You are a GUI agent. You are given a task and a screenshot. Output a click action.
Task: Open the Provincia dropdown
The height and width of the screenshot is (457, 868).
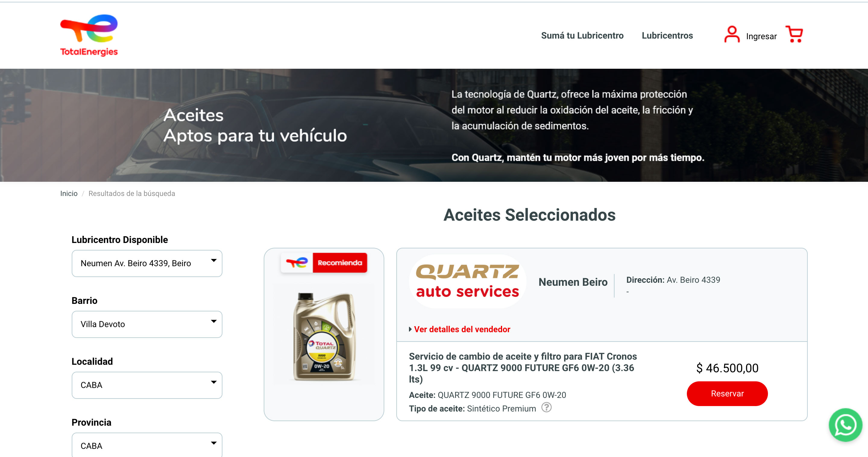point(147,445)
